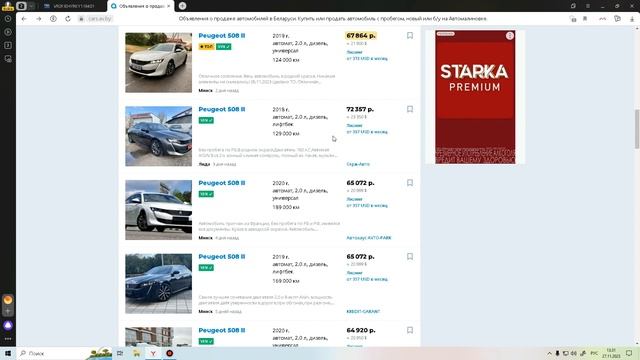View the white Peugeot photo in the first listing
Image resolution: width=640 pixels, height=360 pixels.
tap(158, 62)
